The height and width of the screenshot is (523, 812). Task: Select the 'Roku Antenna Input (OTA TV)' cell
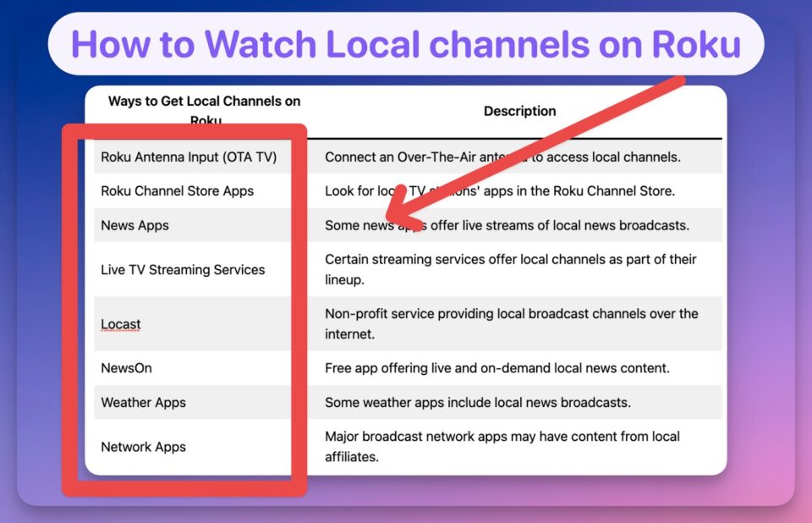(x=189, y=157)
